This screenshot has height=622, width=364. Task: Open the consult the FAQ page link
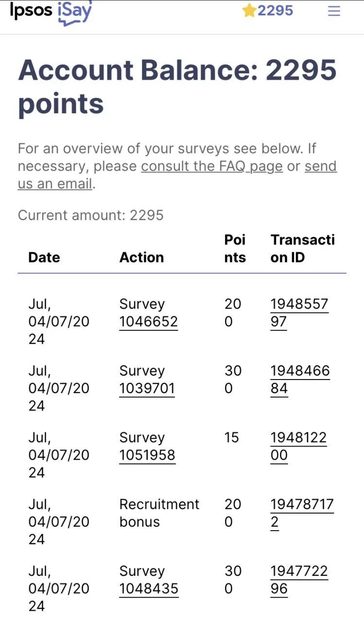pos(212,166)
